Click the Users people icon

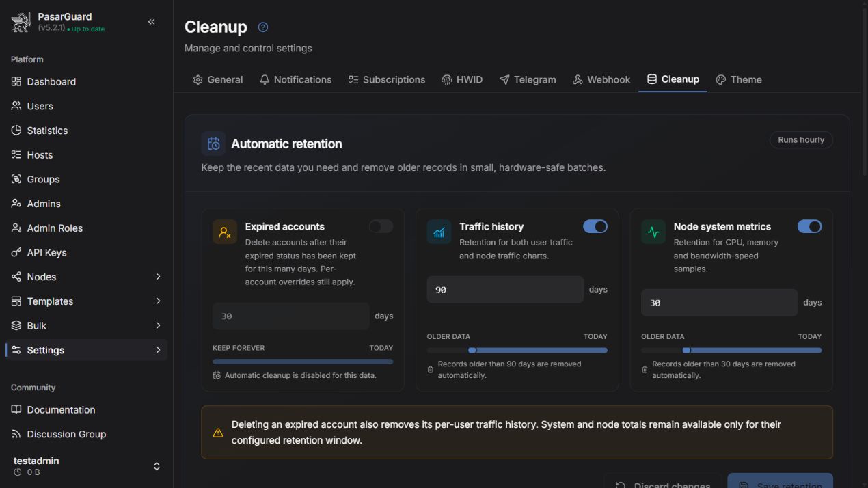pos(16,106)
